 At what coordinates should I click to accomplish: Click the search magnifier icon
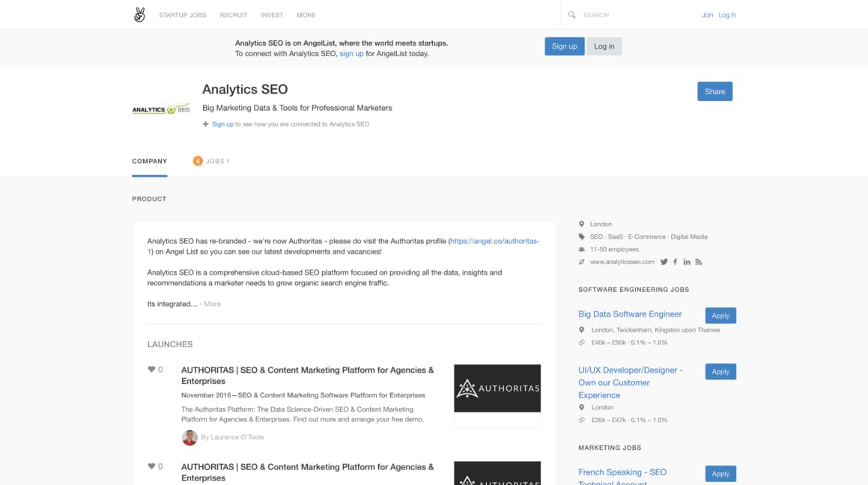pos(572,15)
